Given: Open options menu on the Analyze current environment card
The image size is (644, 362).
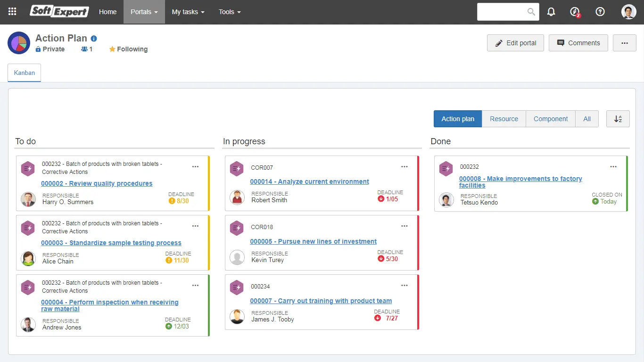Looking at the screenshot, I should (x=405, y=166).
